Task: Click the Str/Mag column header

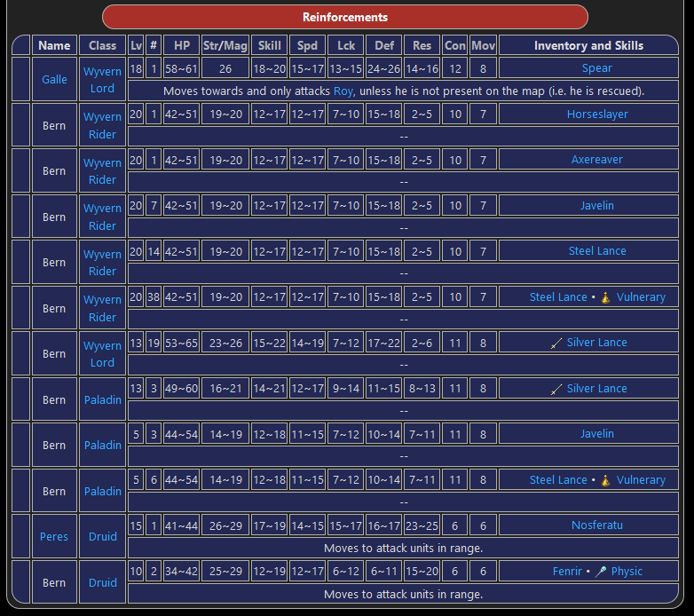Action: pos(225,45)
